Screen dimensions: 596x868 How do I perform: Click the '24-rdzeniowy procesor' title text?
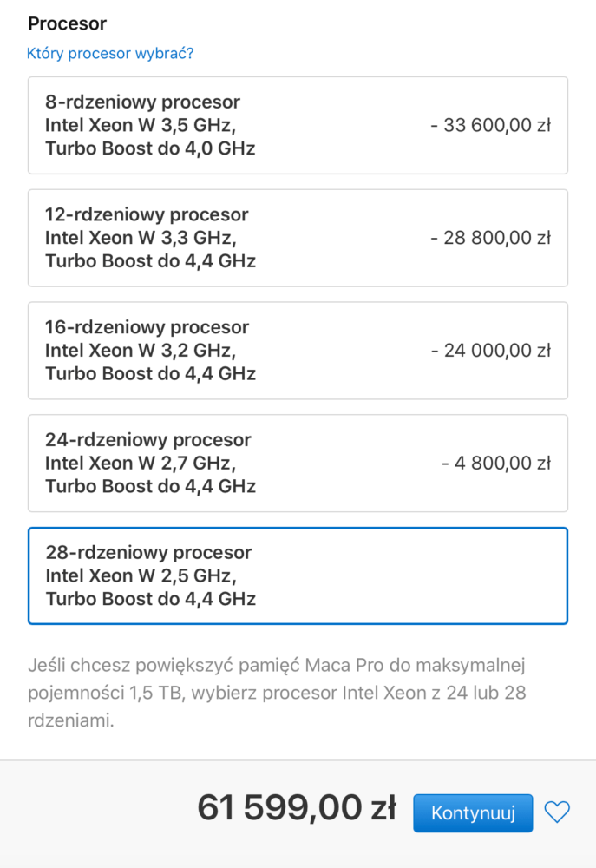point(148,439)
